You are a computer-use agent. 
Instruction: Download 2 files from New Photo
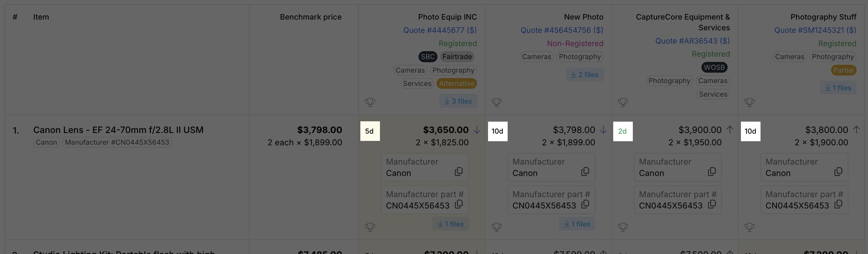[x=584, y=75]
